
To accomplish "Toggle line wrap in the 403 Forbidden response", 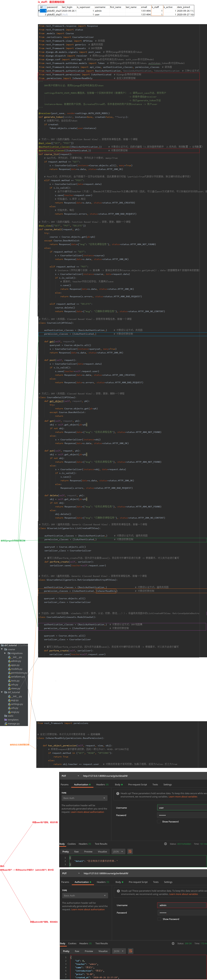I will click(x=130, y=851).
